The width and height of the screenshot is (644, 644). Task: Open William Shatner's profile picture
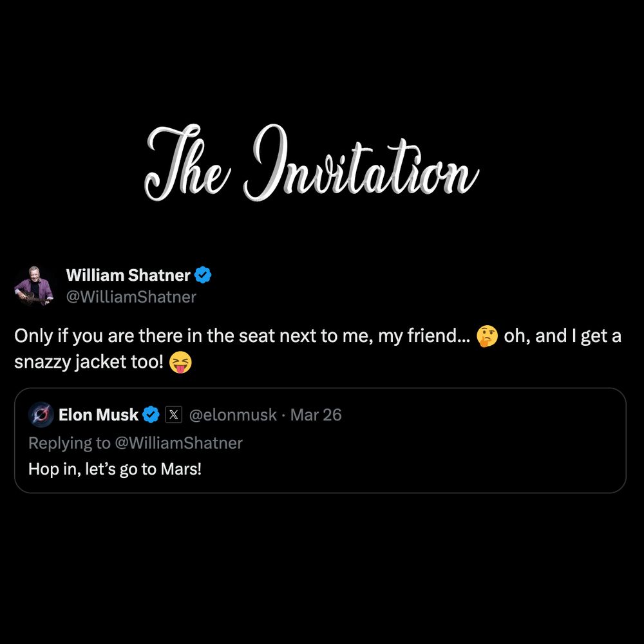(34, 286)
